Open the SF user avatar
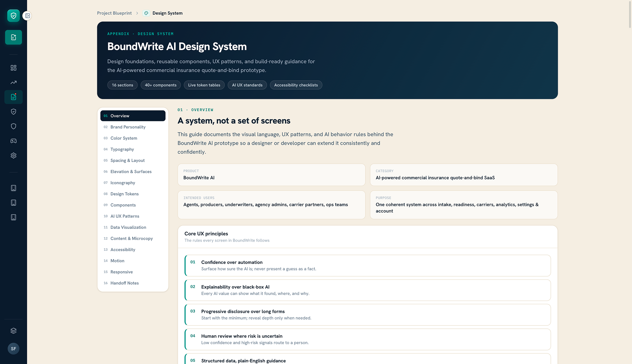The width and height of the screenshot is (632, 364). 14,349
